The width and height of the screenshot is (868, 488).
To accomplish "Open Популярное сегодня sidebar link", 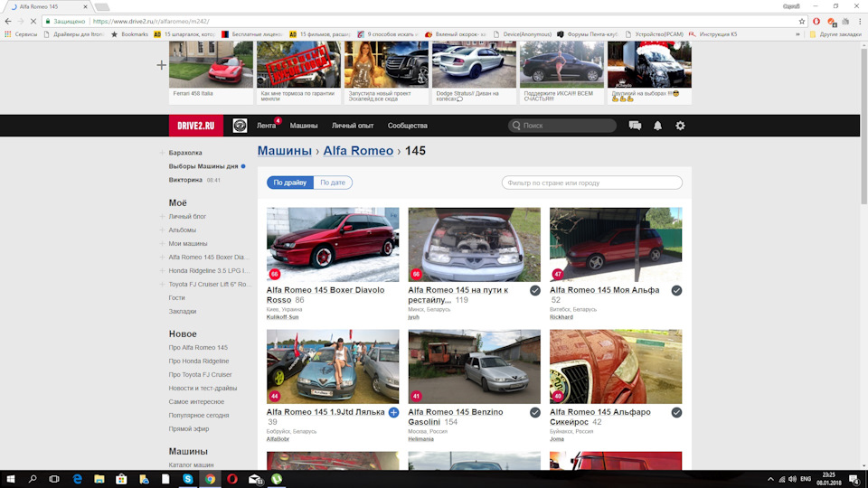I will [x=199, y=416].
